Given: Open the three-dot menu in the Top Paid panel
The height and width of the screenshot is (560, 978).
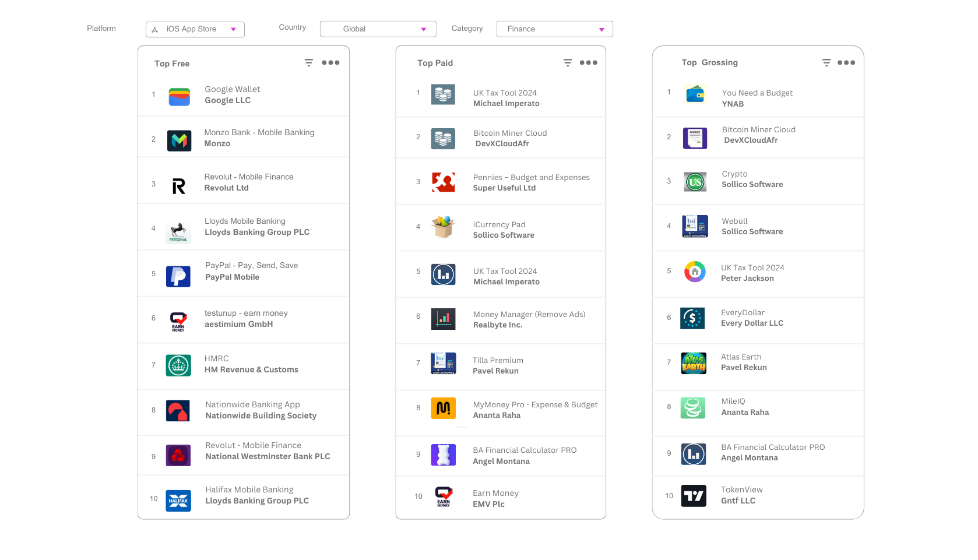Looking at the screenshot, I should (x=588, y=62).
